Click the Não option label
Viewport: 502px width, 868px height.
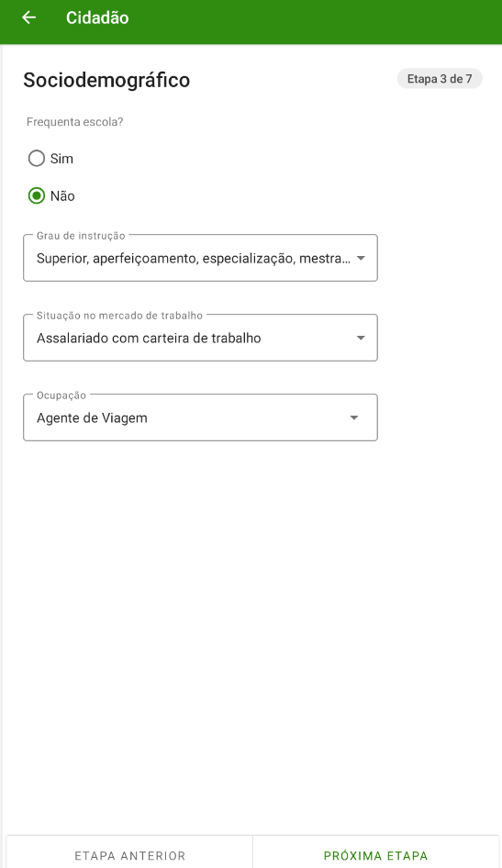pos(62,196)
